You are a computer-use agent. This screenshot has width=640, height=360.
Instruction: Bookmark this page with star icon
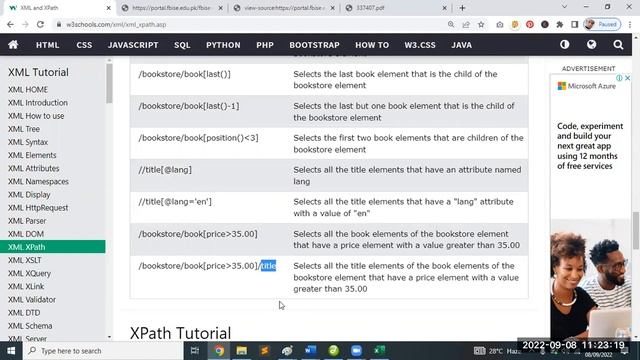click(x=481, y=24)
